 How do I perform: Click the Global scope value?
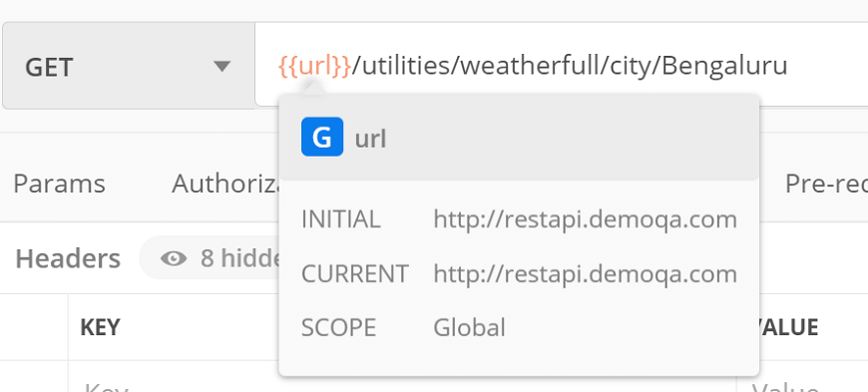[470, 328]
